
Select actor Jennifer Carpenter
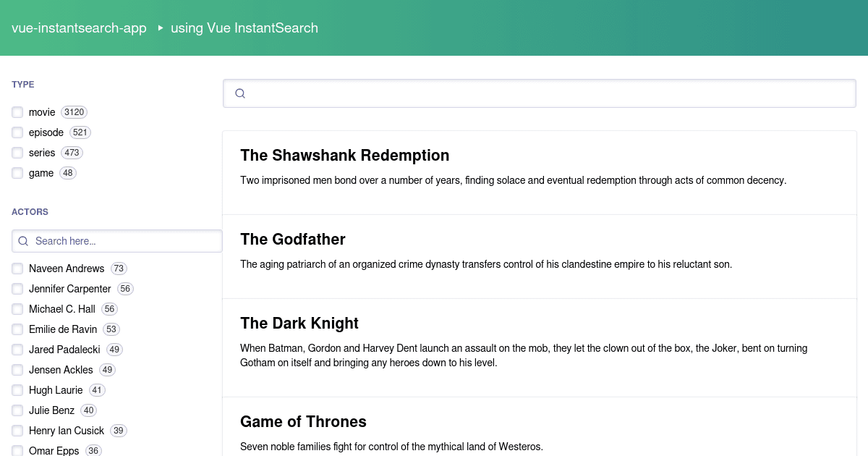click(17, 289)
